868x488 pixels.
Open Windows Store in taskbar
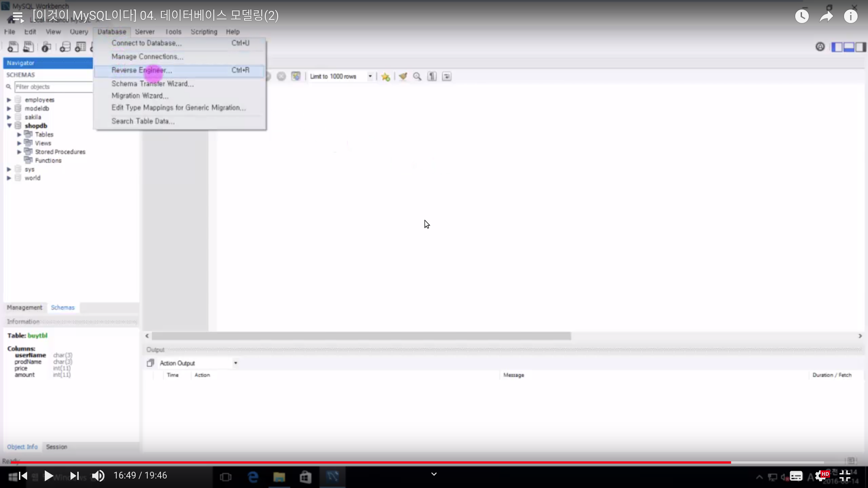pyautogui.click(x=306, y=477)
